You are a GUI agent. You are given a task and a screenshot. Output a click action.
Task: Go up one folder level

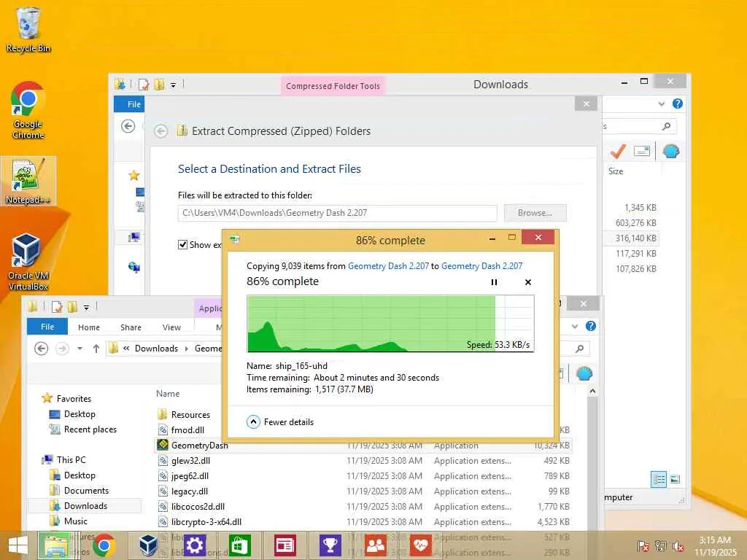tap(96, 349)
